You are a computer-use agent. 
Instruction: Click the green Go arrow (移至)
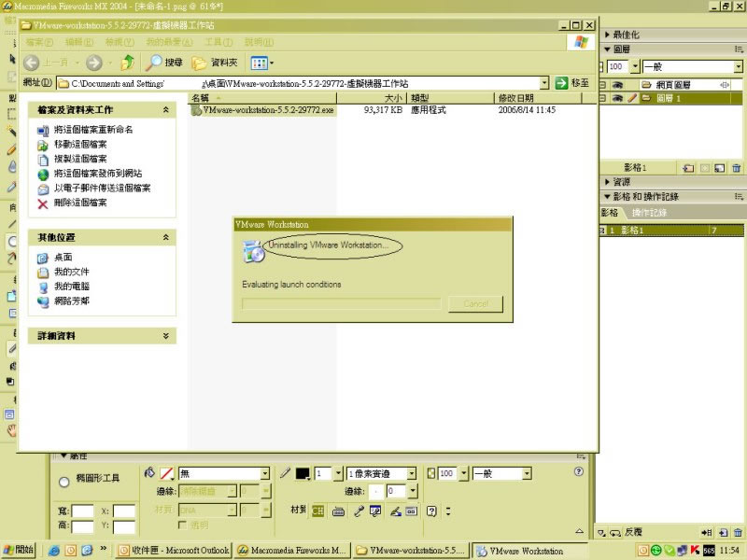pos(572,83)
